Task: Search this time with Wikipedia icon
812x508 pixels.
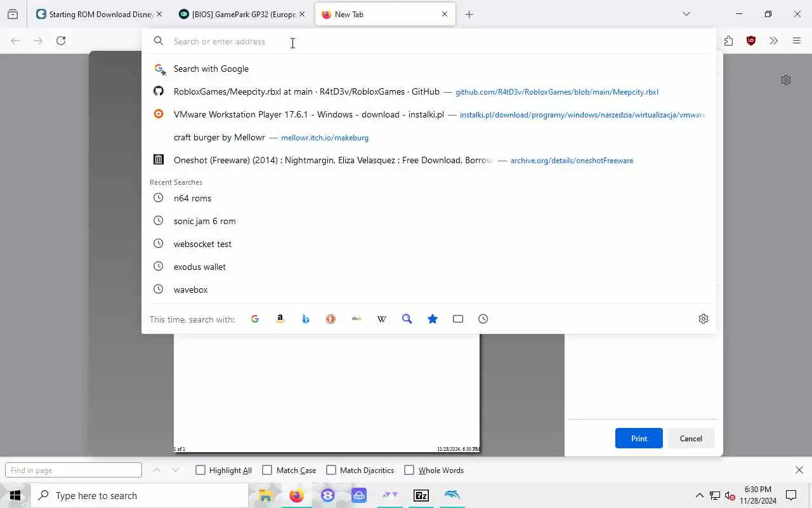Action: point(382,319)
